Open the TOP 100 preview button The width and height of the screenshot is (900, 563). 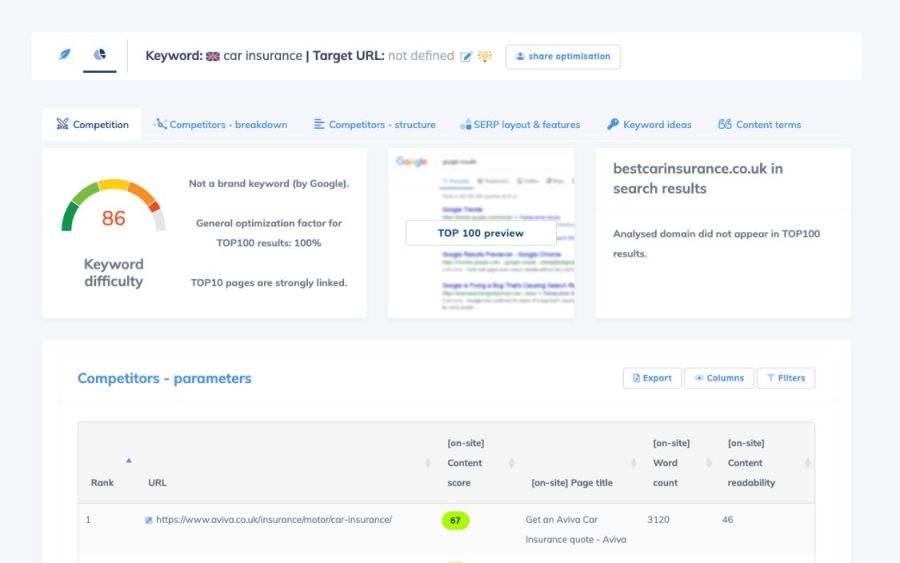pyautogui.click(x=481, y=233)
